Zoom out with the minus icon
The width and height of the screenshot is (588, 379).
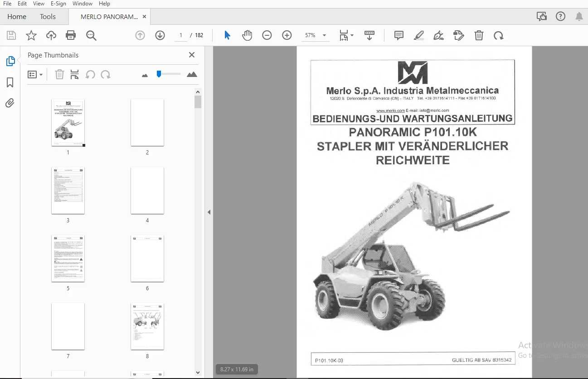click(267, 35)
